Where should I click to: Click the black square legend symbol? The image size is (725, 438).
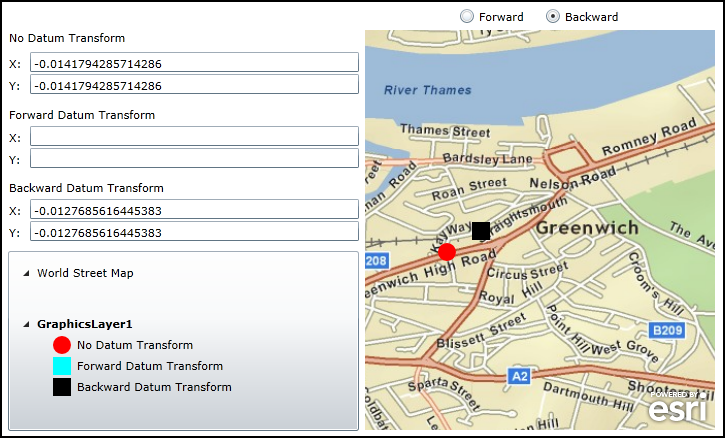click(x=62, y=387)
